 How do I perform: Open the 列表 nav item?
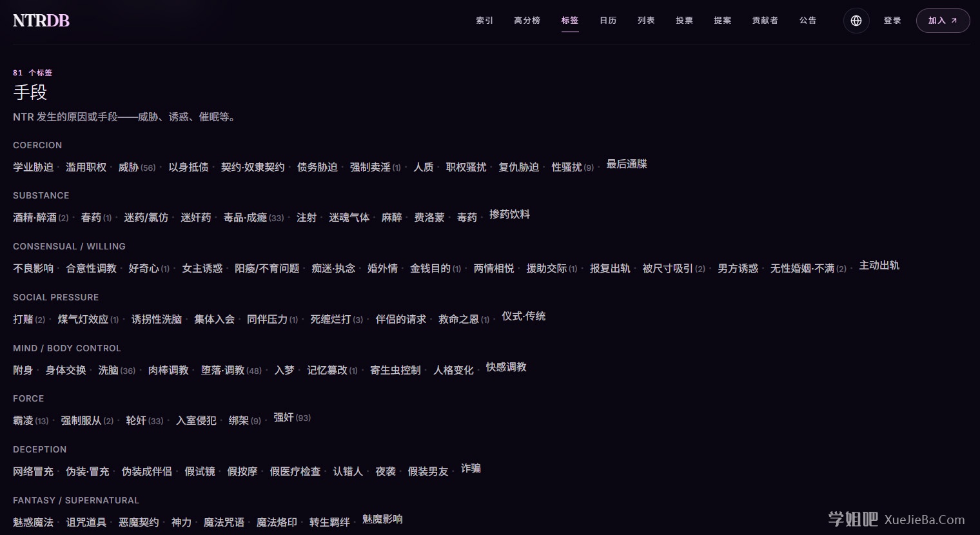coord(646,21)
